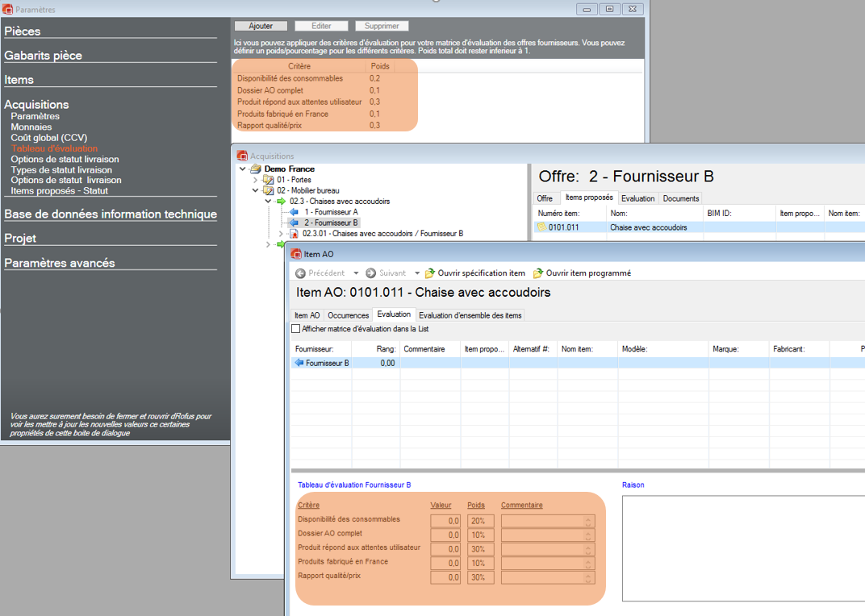865x616 pixels.
Task: Select 1 - Fournisseur A blue arrow item
Action: click(295, 212)
